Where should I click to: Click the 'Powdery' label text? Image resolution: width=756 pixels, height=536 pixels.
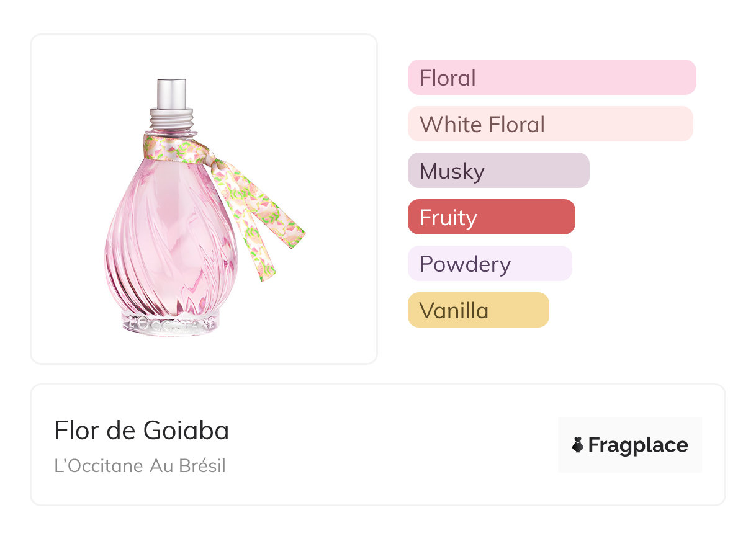[465, 265]
